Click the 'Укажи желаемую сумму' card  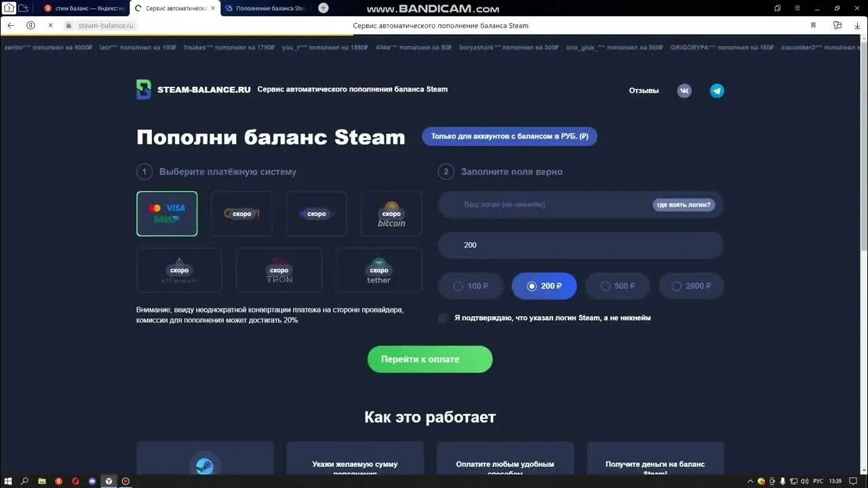(x=355, y=459)
